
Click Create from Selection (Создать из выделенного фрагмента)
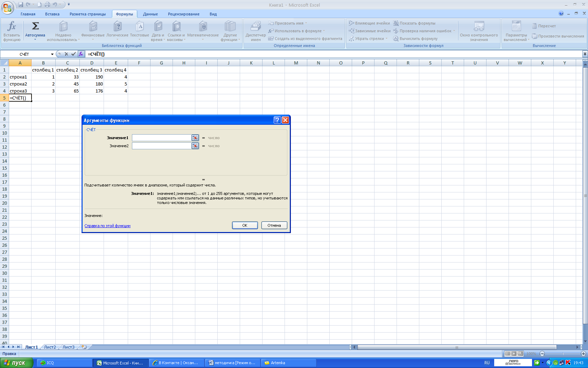(x=305, y=39)
